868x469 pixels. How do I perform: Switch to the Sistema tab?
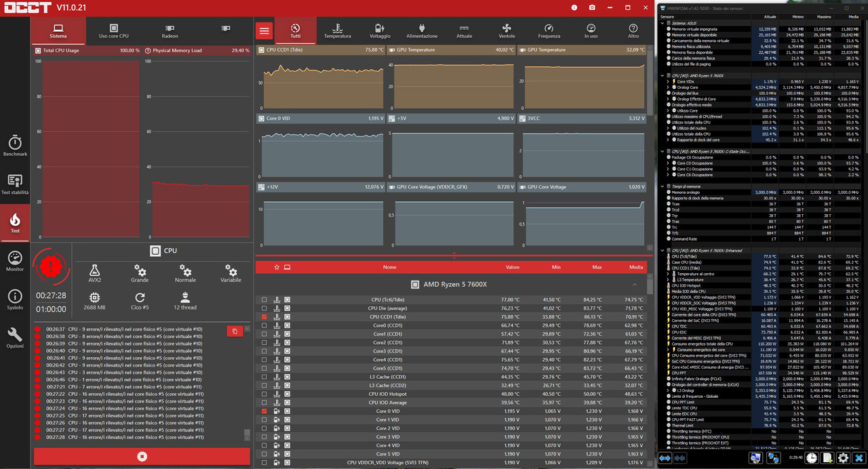click(x=58, y=31)
